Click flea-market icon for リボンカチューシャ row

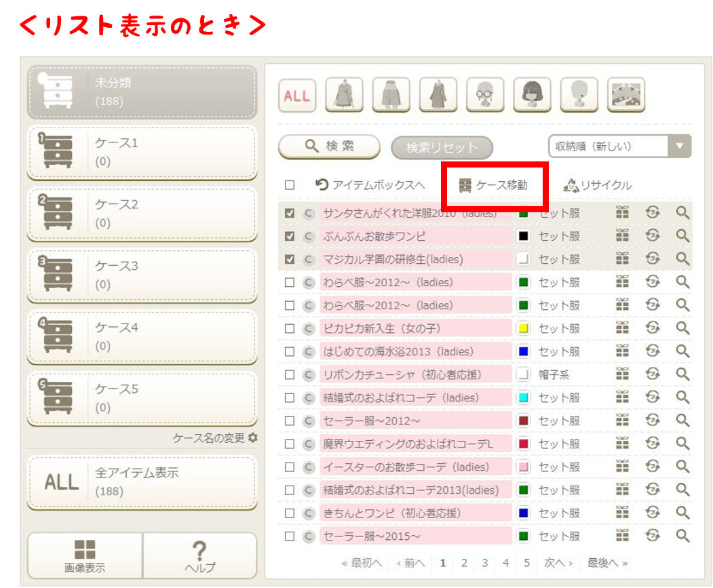[x=653, y=374]
